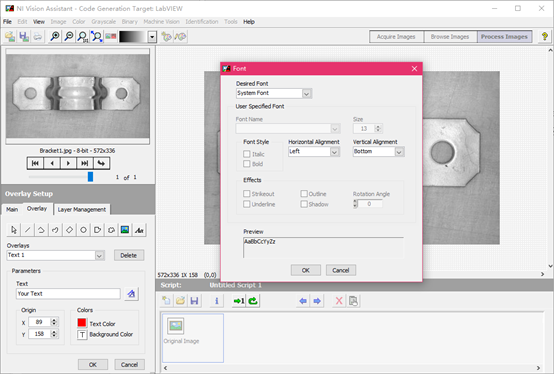554x374 pixels.
Task: Open the Help menu
Action: [x=249, y=22]
